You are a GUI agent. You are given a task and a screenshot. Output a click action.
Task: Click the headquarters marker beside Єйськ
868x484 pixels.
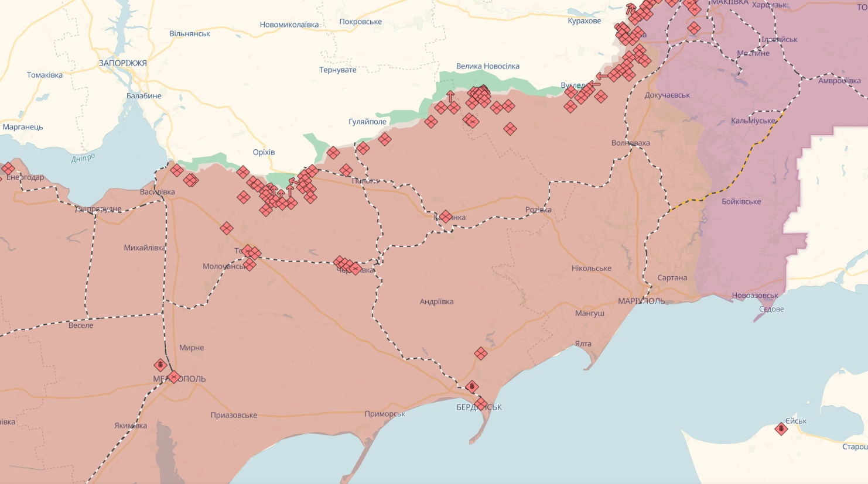(x=781, y=429)
